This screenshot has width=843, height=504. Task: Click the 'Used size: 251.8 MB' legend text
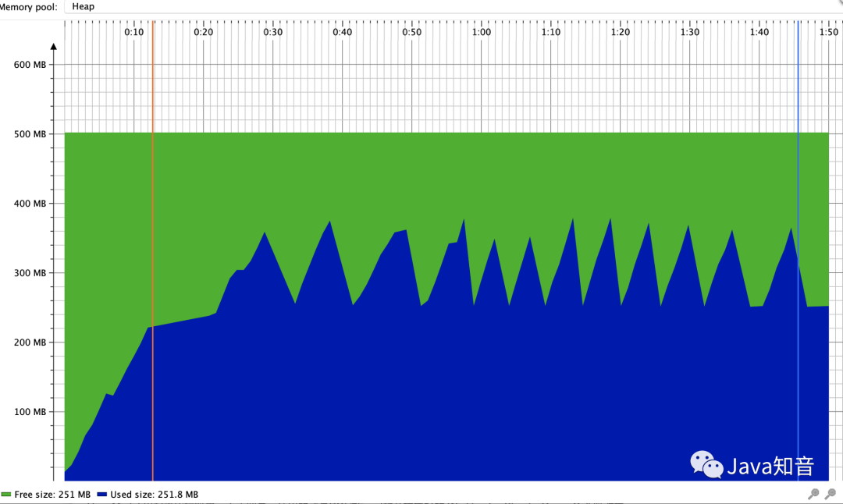tap(155, 495)
